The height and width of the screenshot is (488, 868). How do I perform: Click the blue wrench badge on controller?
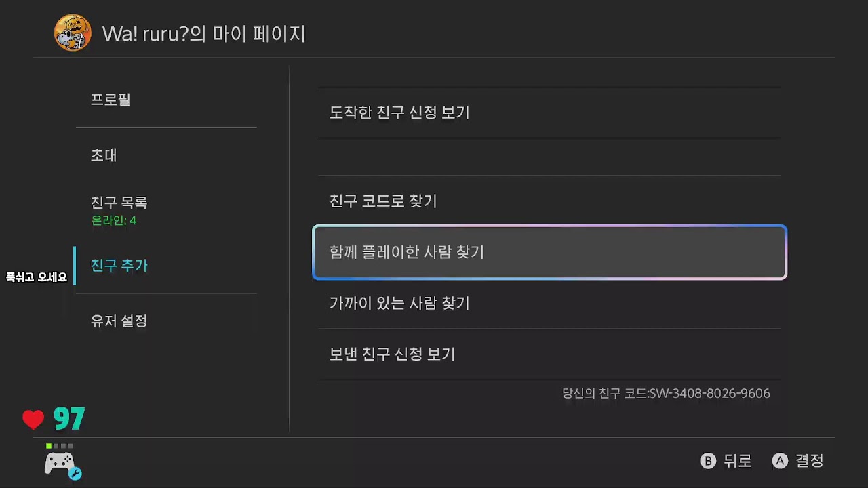click(x=75, y=474)
